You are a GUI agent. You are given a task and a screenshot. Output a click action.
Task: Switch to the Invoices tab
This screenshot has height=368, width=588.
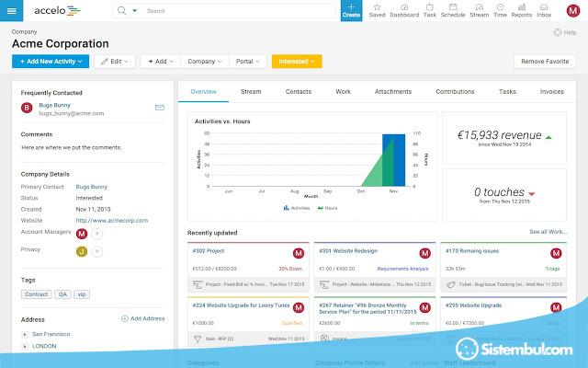click(551, 92)
